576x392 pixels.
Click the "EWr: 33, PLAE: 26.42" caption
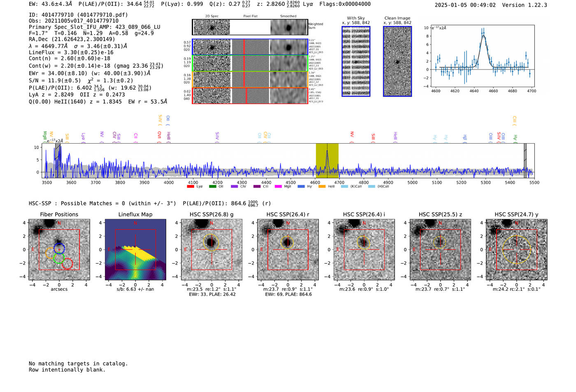(x=212, y=295)
